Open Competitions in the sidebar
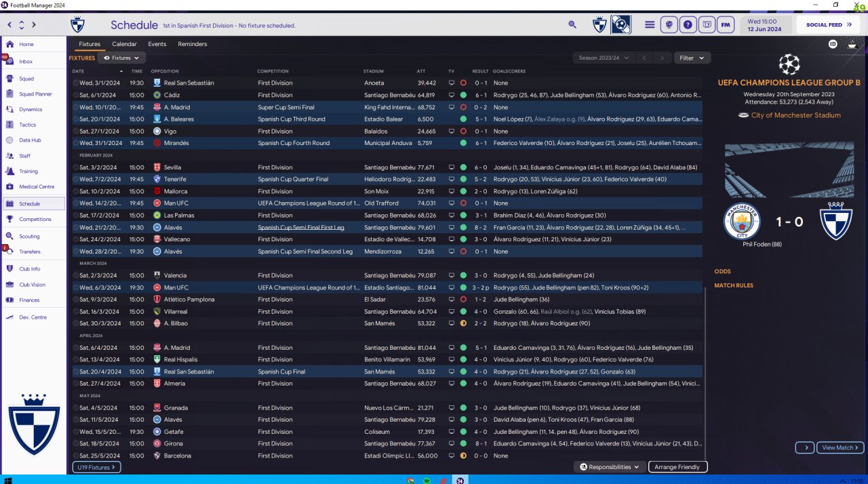The image size is (868, 484). point(33,219)
